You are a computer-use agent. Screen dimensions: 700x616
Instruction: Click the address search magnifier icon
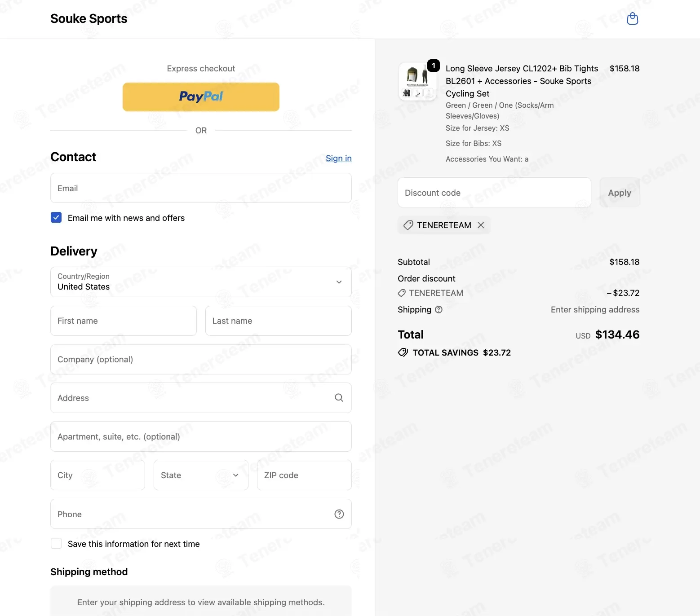(339, 398)
